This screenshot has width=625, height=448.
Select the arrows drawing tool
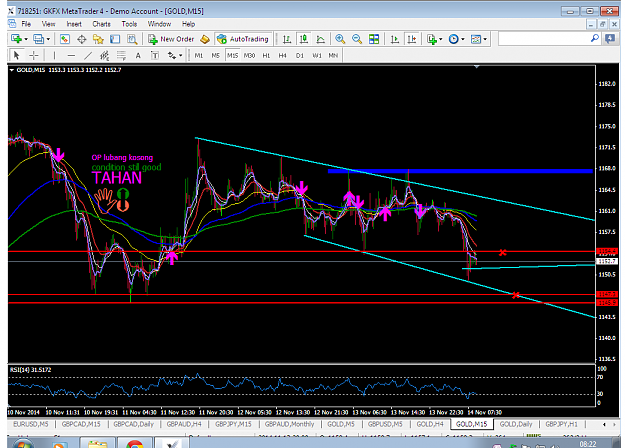(x=171, y=55)
